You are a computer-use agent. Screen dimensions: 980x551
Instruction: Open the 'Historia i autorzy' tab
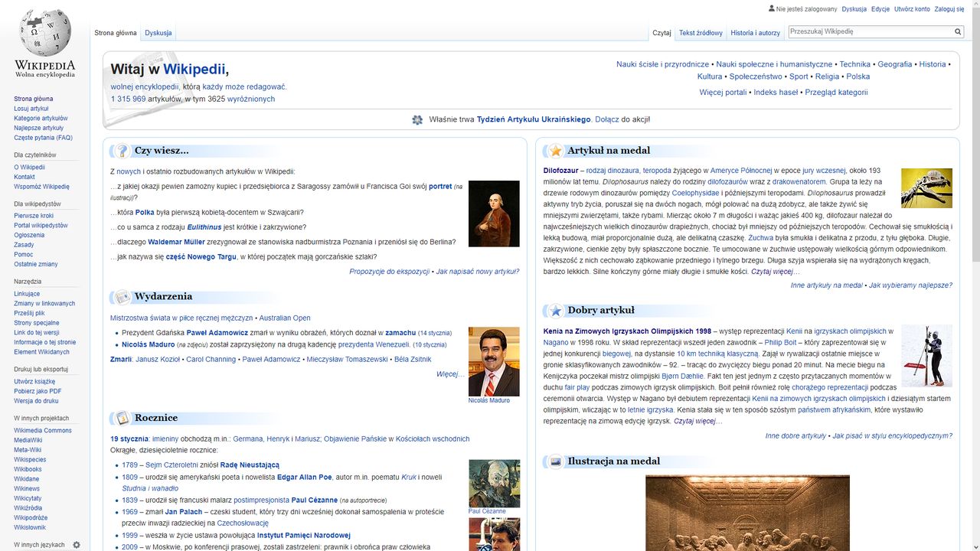755,33
